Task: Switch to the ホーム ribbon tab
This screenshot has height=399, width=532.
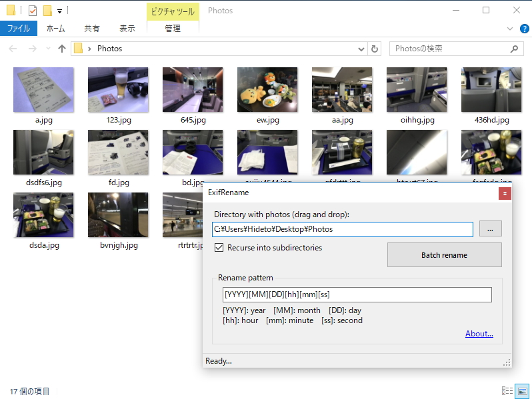Action: [55, 29]
